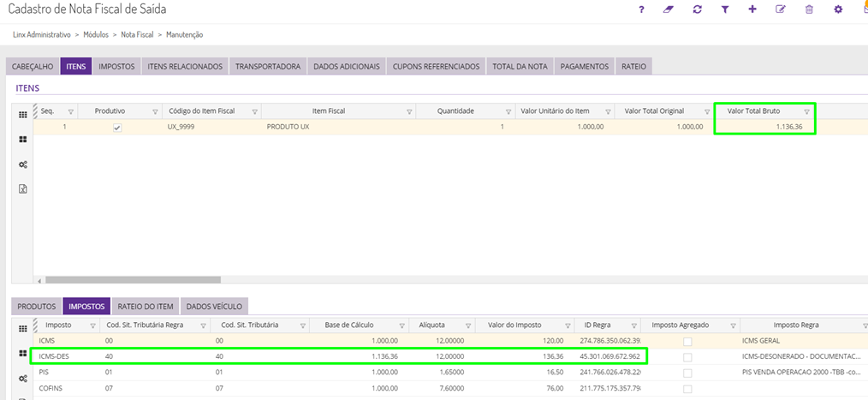Go to Linx Administrativo breadcrumb link
Screen dimensions: 868x400
point(42,35)
